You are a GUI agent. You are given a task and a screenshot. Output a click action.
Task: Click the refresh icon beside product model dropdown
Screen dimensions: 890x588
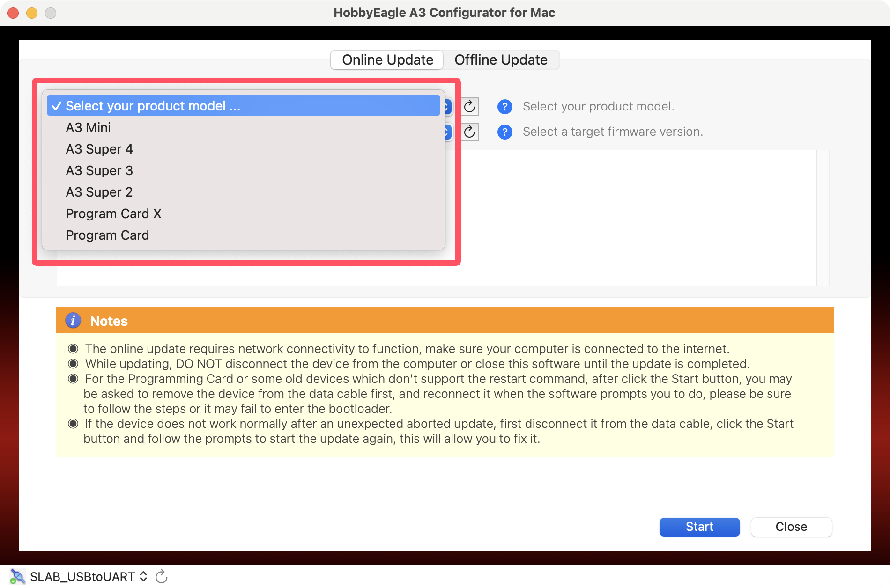(469, 107)
